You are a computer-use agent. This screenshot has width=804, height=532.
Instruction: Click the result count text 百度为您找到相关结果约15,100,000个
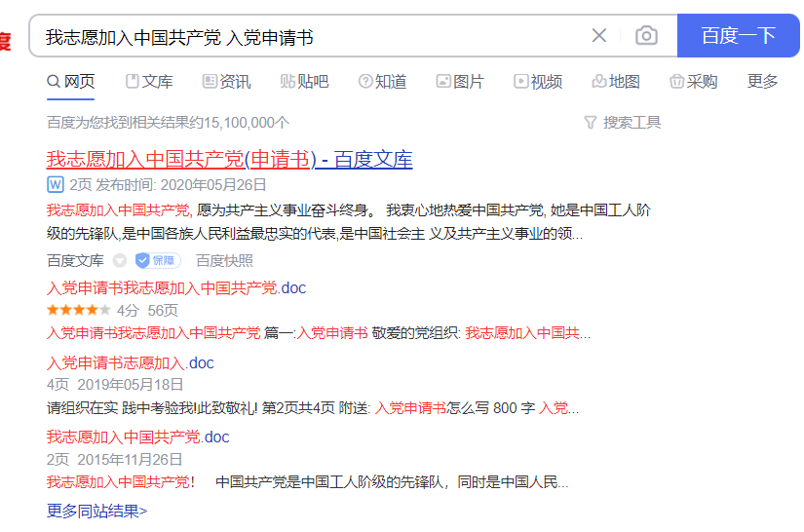(x=169, y=123)
